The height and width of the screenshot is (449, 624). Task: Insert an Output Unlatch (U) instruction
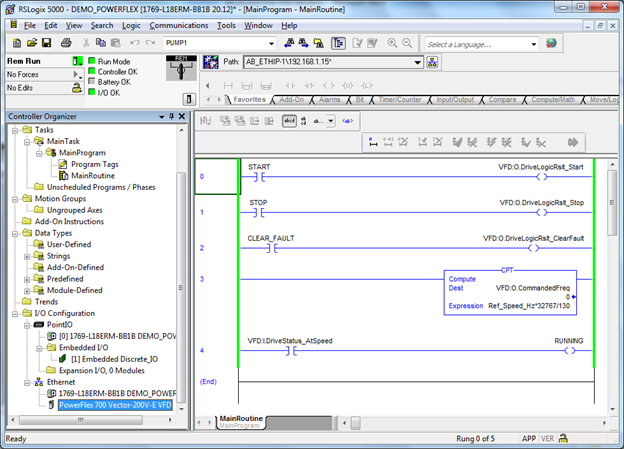tap(348, 86)
